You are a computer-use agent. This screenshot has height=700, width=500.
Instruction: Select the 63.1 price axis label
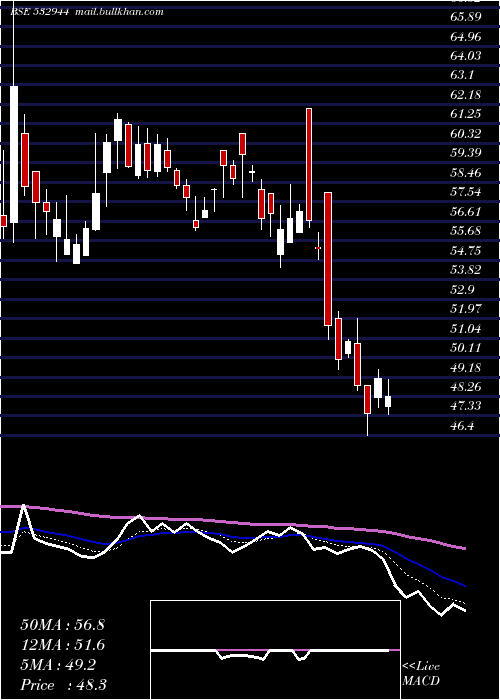[x=462, y=75]
